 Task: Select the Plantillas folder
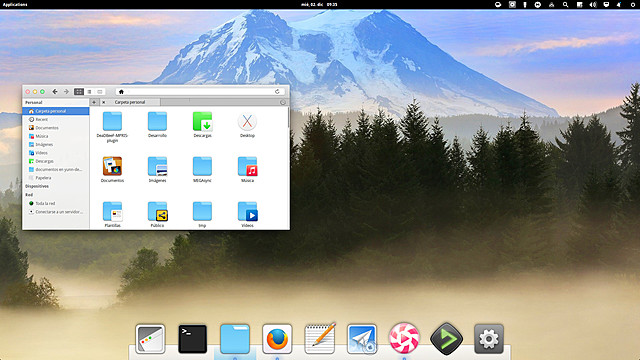click(112, 214)
